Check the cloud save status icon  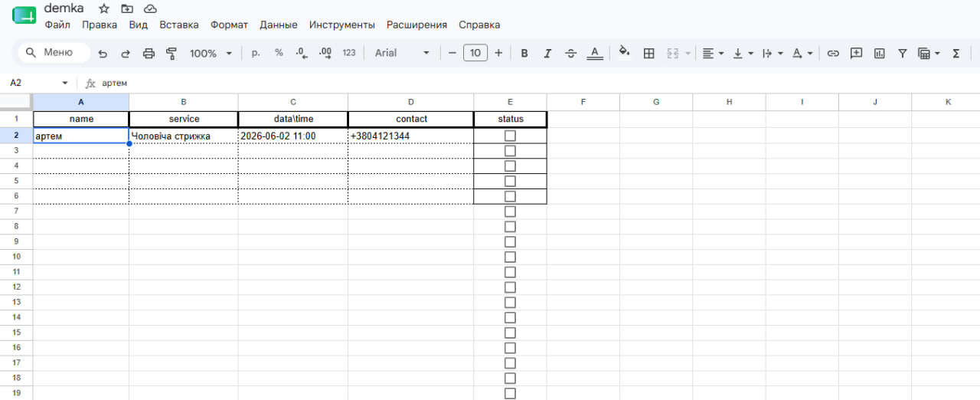150,8
